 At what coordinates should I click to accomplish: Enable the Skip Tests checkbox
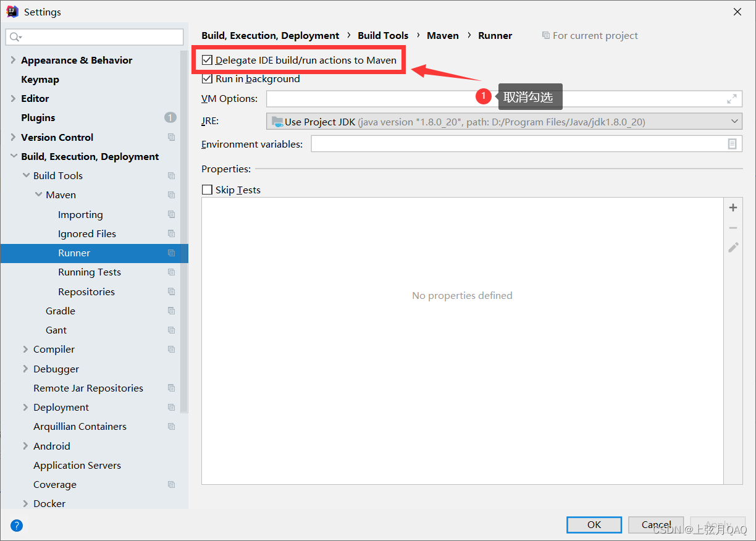(207, 190)
